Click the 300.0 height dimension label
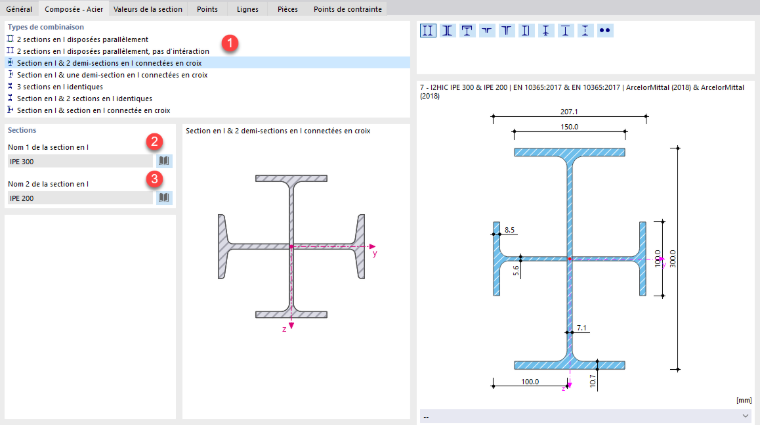The width and height of the screenshot is (760, 425). tap(672, 259)
